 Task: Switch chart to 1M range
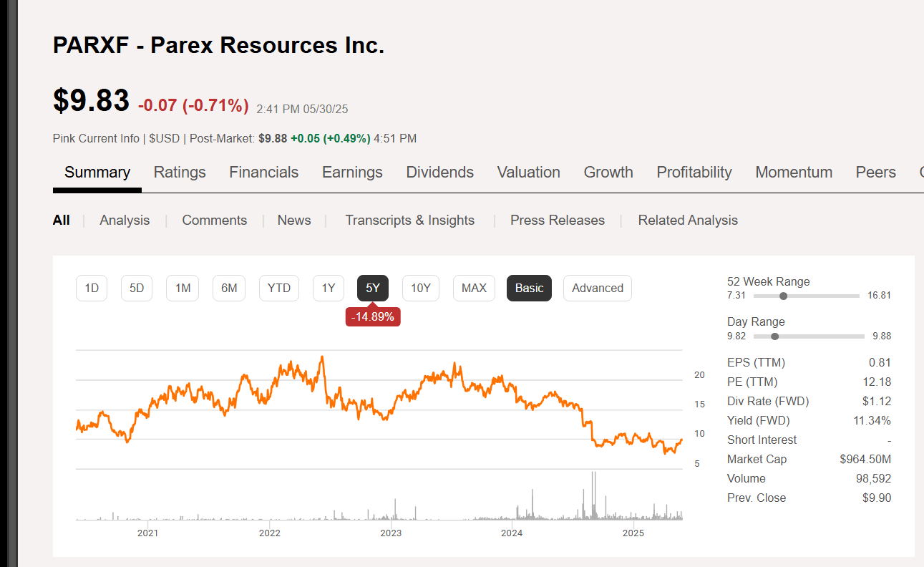tap(183, 288)
